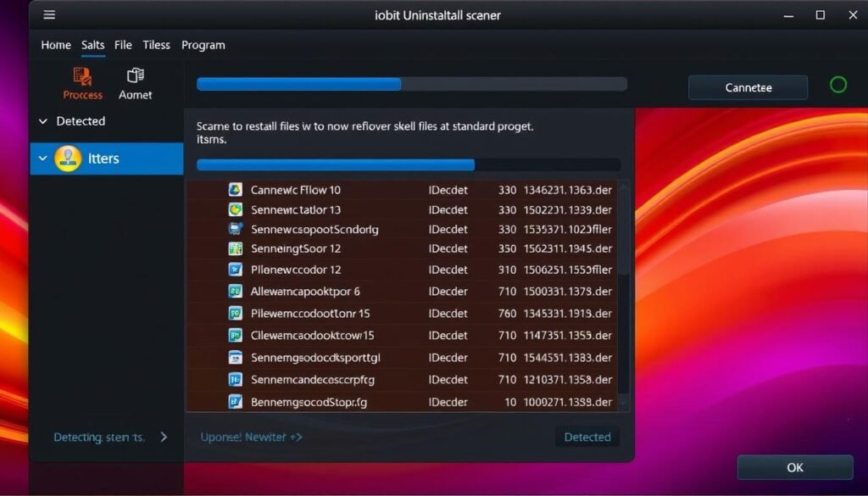Open the Tiless menu

pyautogui.click(x=156, y=46)
